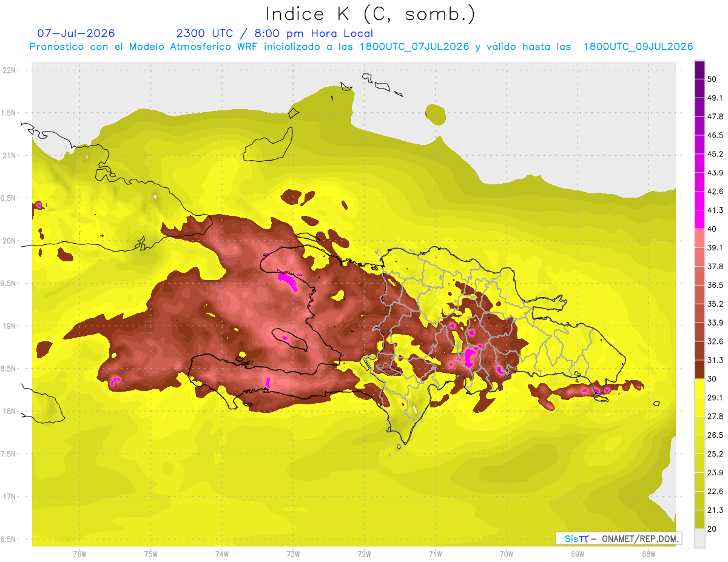Click the colorbar value 37.8
This screenshot has width=728, height=562.
(715, 266)
